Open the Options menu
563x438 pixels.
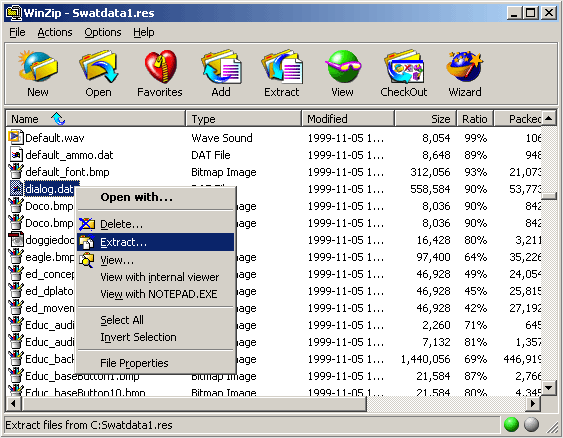click(x=103, y=32)
